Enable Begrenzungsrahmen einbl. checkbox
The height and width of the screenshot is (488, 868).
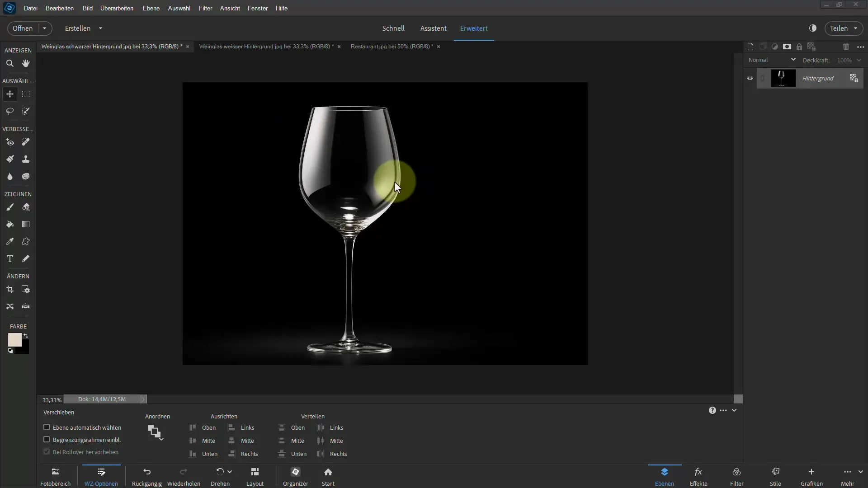coord(47,439)
